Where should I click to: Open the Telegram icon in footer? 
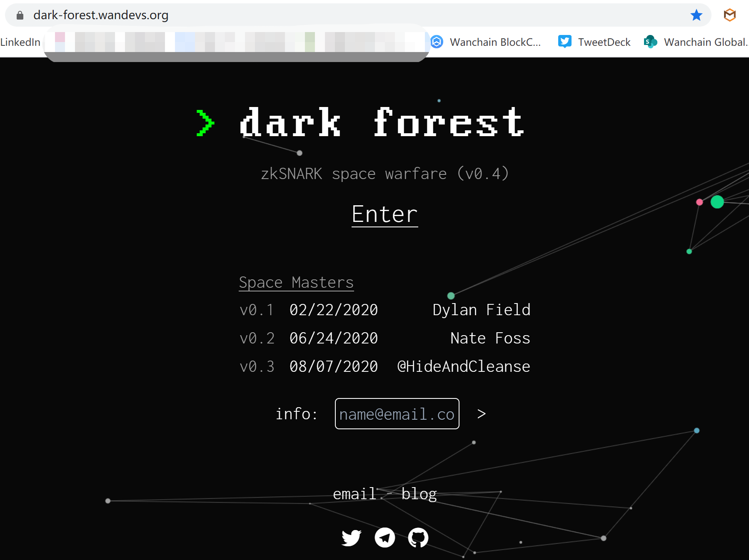(385, 538)
